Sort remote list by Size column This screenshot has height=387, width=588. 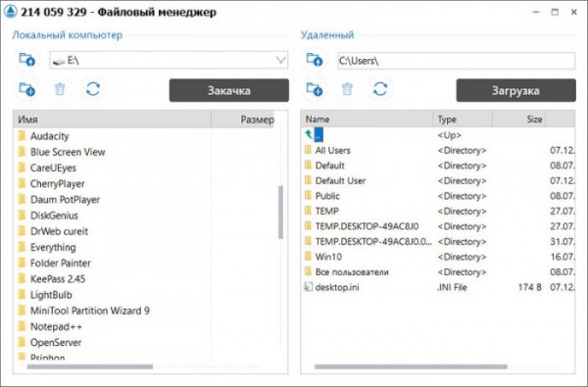518,119
